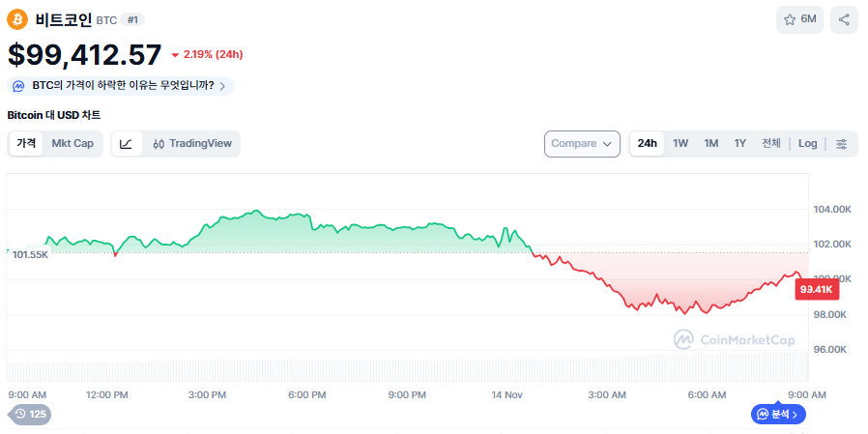Screen dimensions: 868x434
Task: Expand the BTC price drop explanation chevron
Action: (x=222, y=86)
